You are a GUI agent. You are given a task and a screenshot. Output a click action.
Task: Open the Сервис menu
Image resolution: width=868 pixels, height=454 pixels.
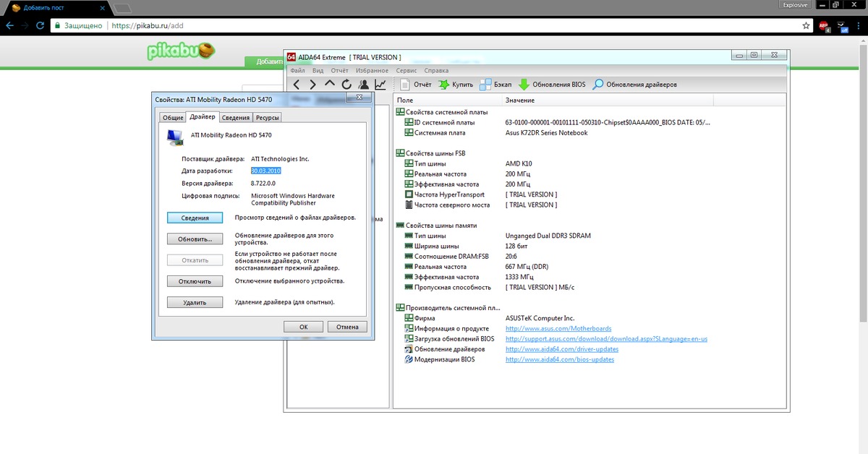(x=407, y=71)
